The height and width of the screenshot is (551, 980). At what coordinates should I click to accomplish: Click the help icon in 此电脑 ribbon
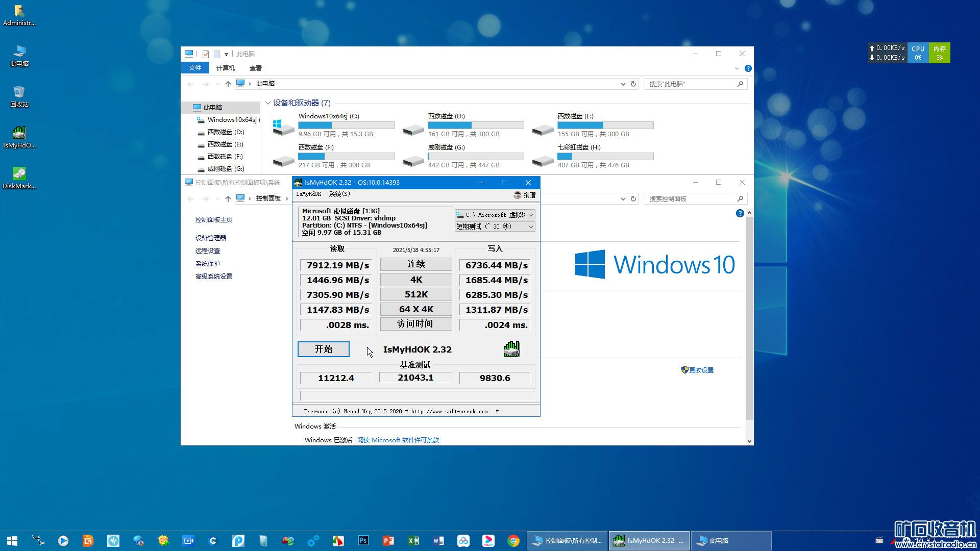(x=748, y=68)
